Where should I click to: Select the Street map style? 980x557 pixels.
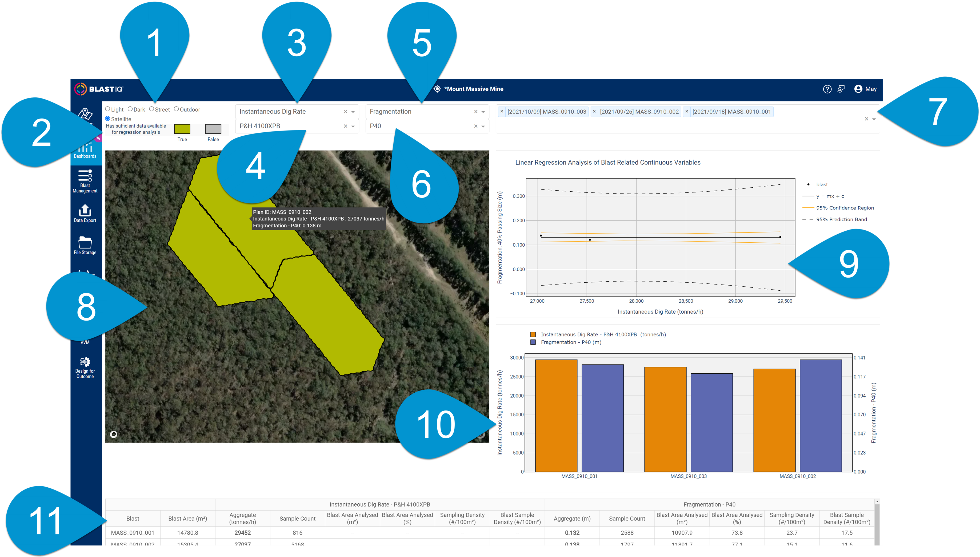152,109
